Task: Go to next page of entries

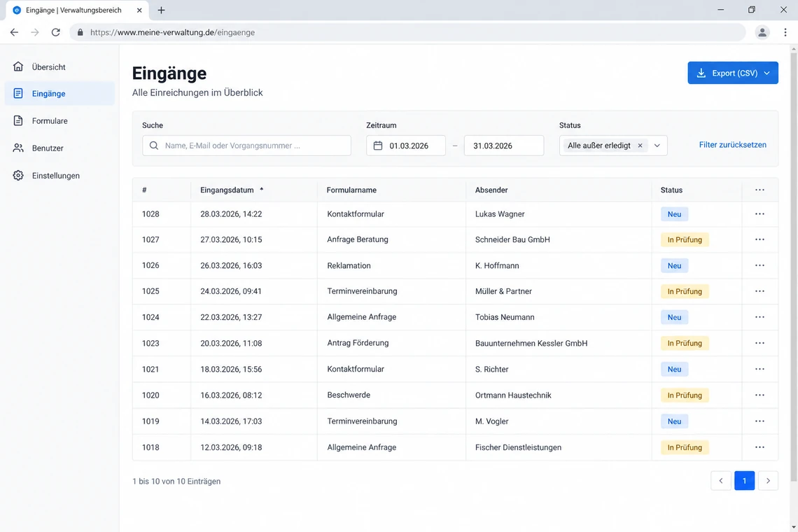Action: (768, 481)
